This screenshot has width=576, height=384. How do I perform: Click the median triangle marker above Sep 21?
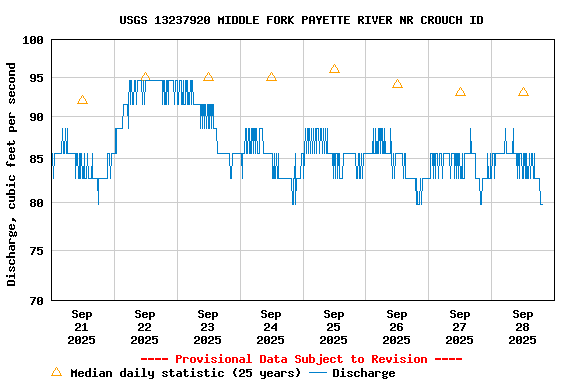point(83,100)
